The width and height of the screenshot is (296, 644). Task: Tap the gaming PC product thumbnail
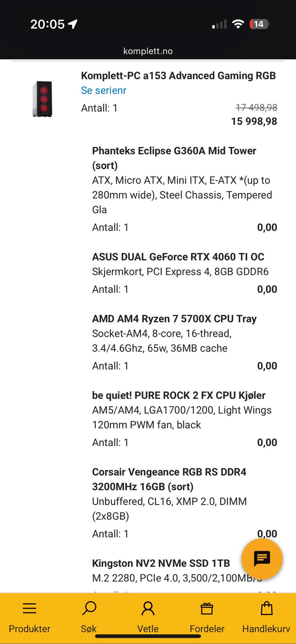click(x=43, y=99)
